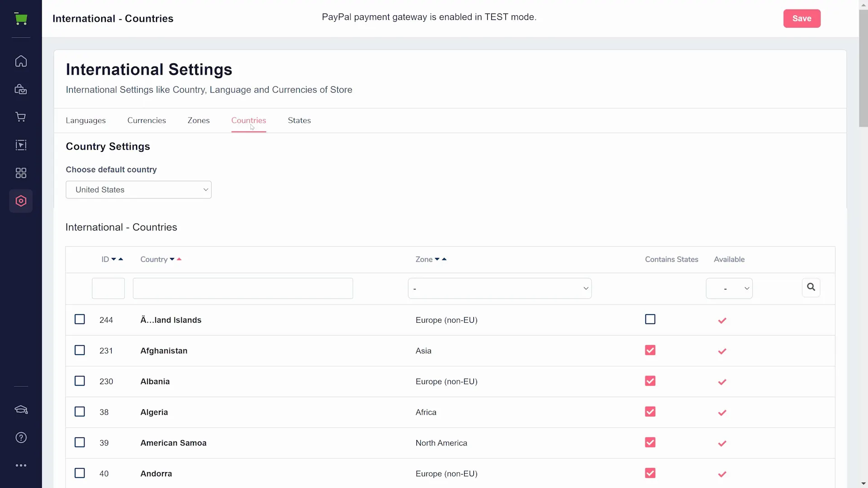This screenshot has width=868, height=488.
Task: Select row checkbox for Algeria
Action: (x=80, y=412)
